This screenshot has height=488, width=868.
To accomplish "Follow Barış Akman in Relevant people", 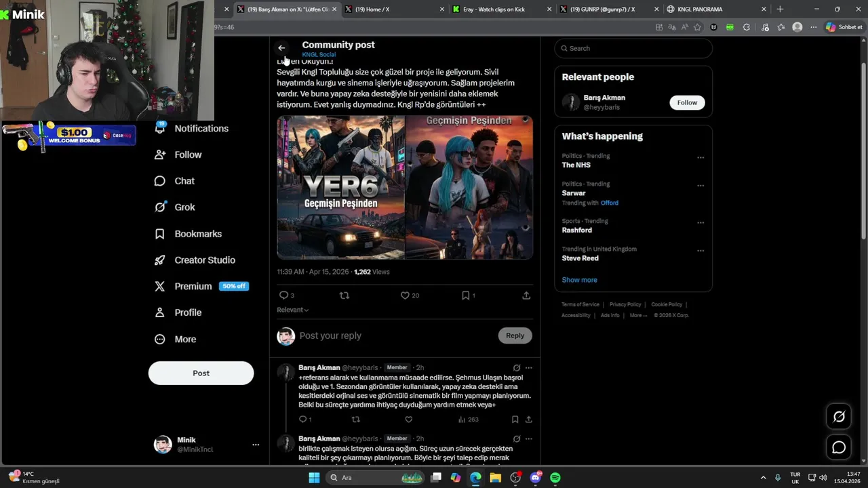I will coord(687,102).
